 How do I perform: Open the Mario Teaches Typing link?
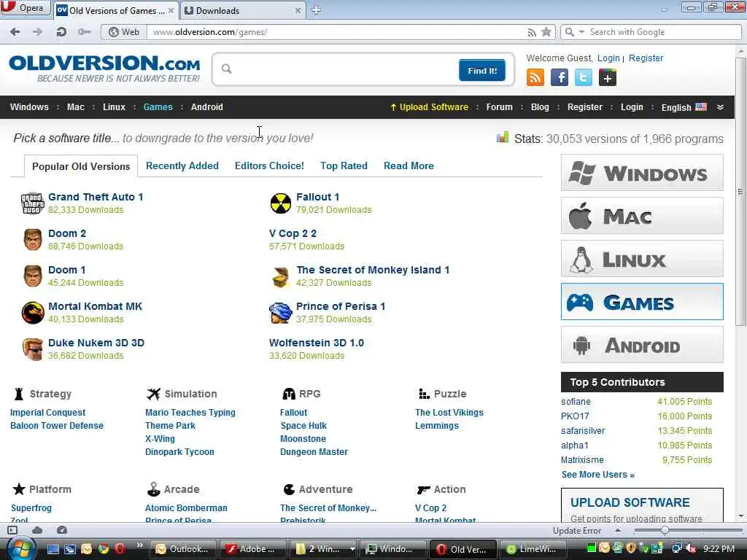point(190,413)
